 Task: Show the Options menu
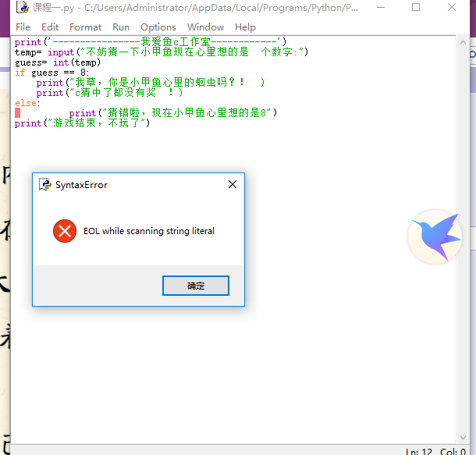158,27
